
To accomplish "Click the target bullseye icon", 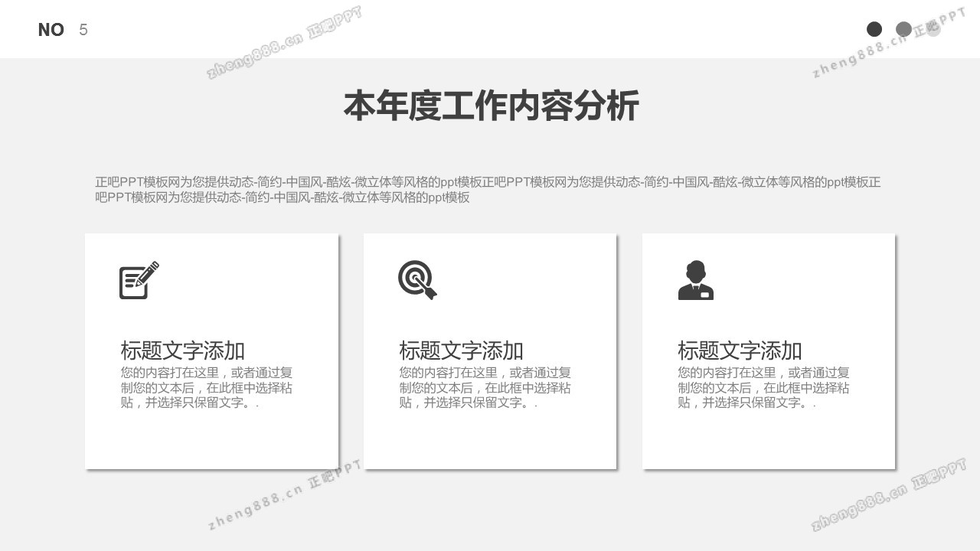I will click(x=417, y=280).
